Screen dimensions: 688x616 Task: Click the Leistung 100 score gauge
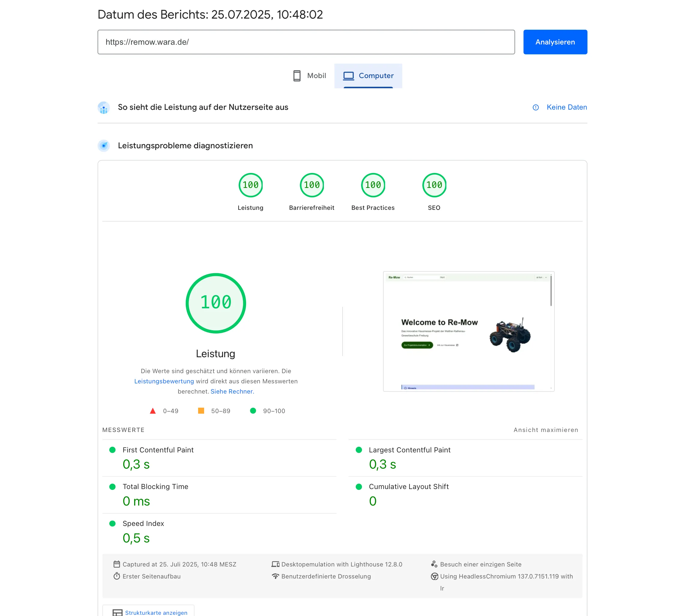point(250,185)
